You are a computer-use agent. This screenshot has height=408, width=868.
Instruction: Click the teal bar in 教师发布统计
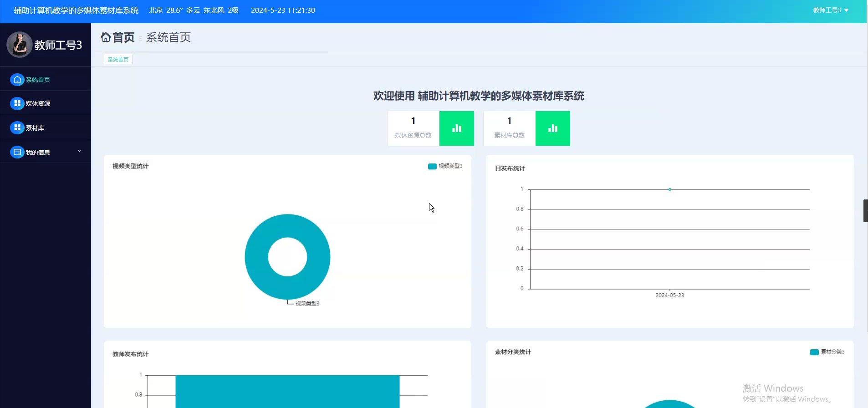click(287, 392)
